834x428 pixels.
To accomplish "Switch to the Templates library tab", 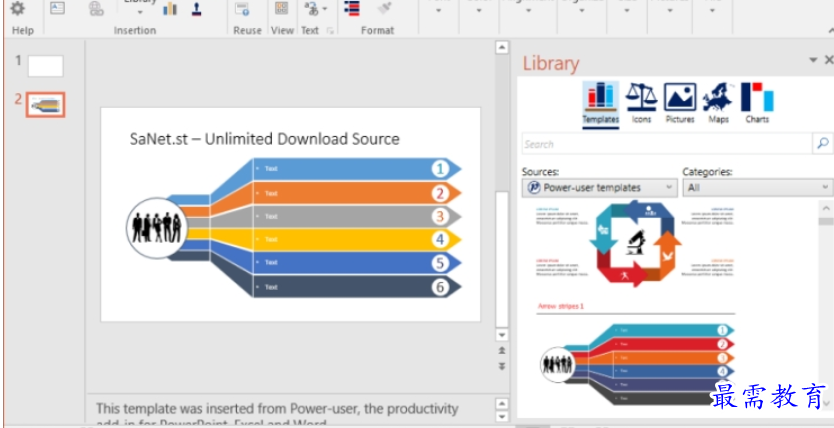I will (601, 104).
